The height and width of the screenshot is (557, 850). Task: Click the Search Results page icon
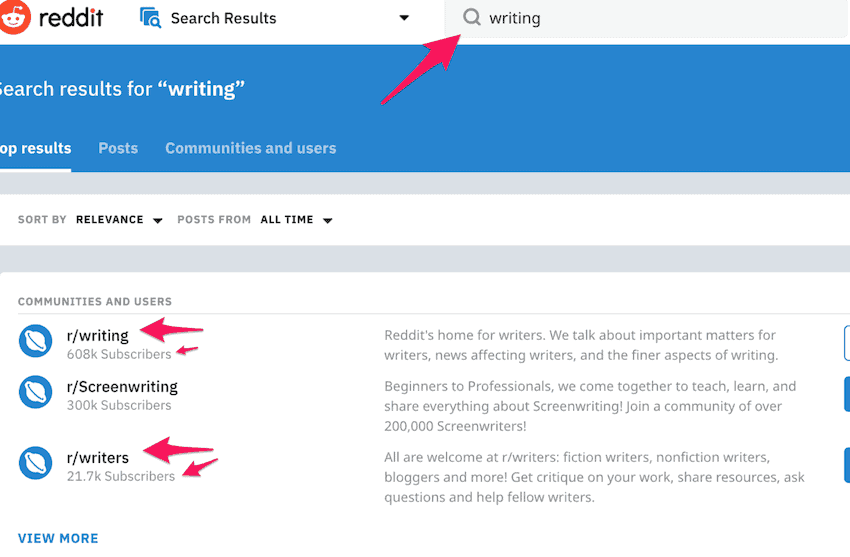[x=151, y=18]
